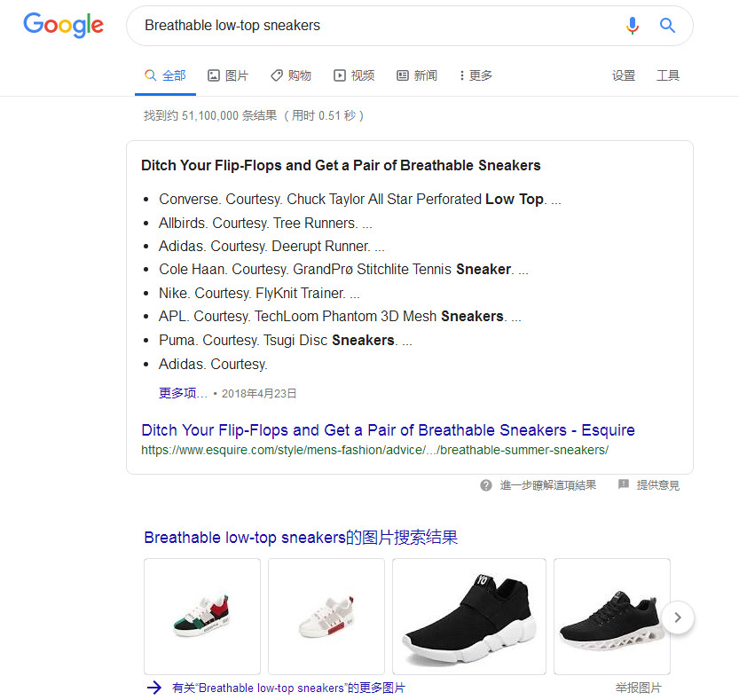
Task: Click the question mark about-this-result icon
Action: [486, 485]
